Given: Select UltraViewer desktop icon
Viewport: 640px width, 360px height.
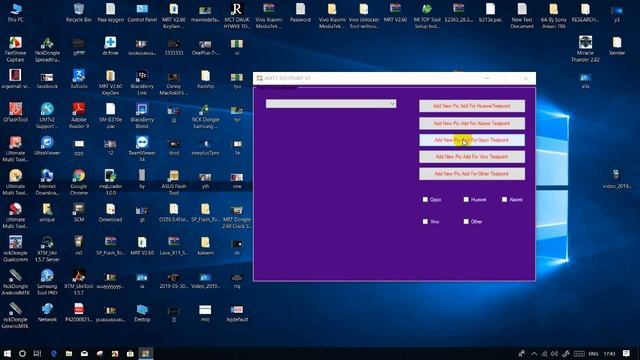Looking at the screenshot, I should pos(47,146).
